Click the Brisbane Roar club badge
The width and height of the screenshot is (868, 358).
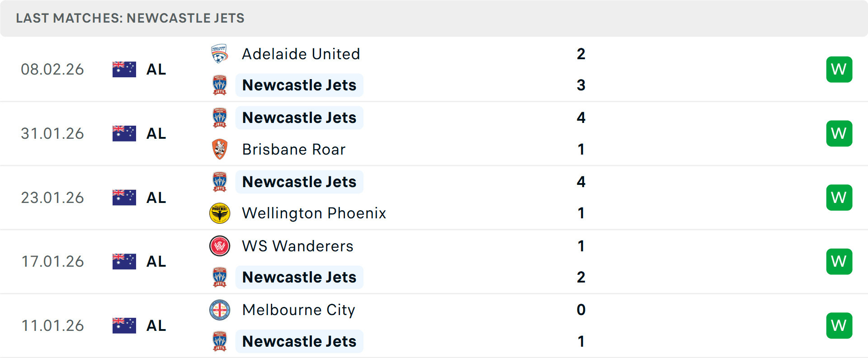tap(220, 149)
